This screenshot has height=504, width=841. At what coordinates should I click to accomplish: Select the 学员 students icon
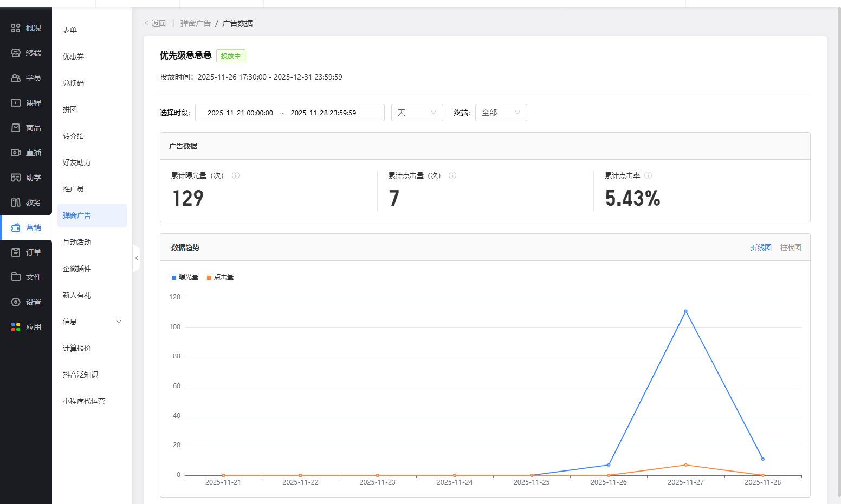[x=16, y=78]
